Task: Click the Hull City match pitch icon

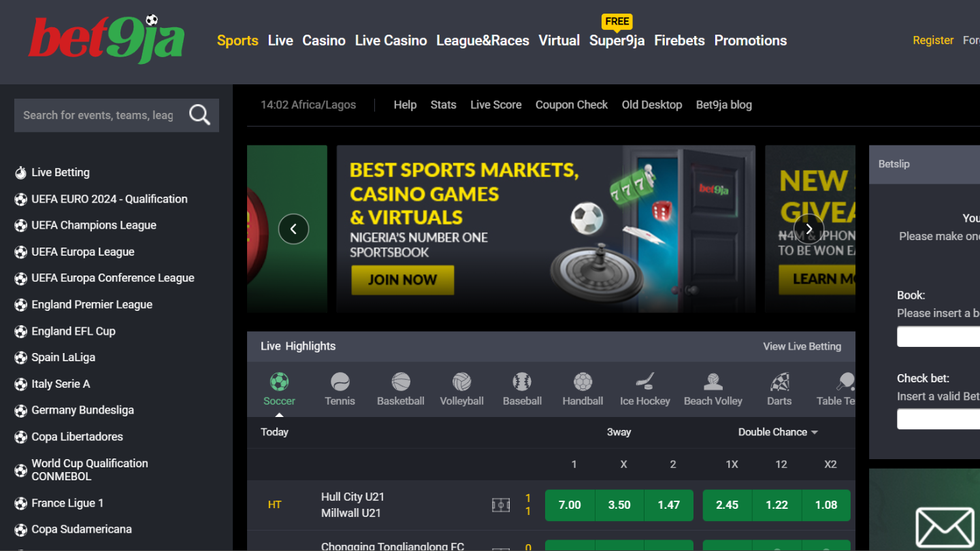Action: pos(501,505)
